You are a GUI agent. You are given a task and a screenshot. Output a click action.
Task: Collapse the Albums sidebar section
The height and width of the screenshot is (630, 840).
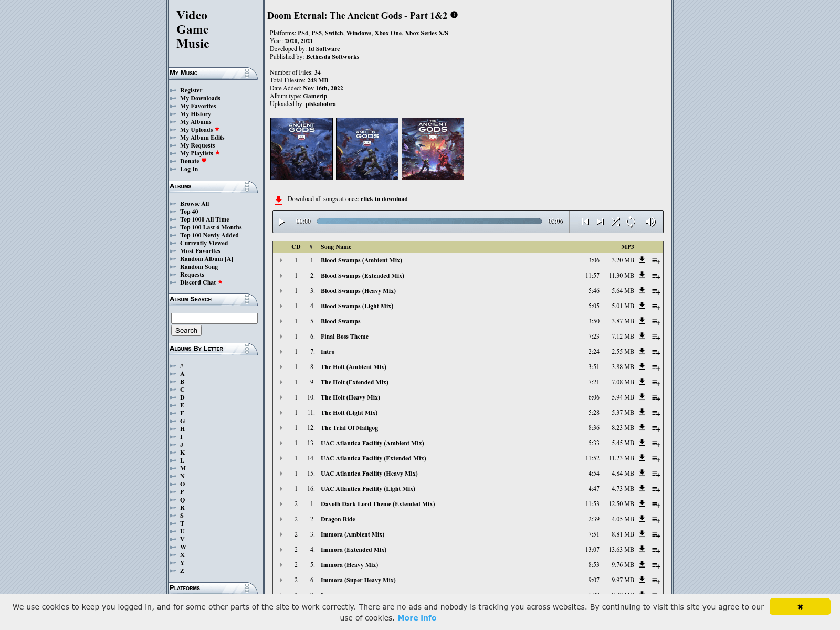pyautogui.click(x=247, y=186)
